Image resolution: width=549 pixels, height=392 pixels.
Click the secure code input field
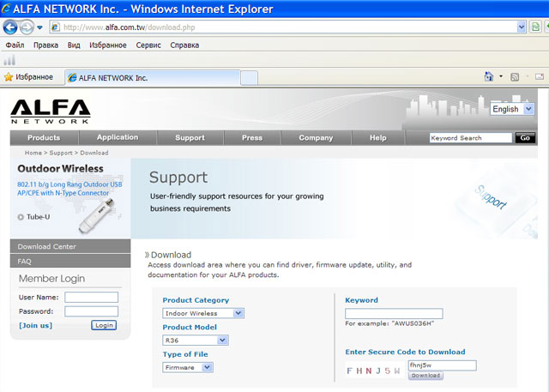(x=443, y=365)
